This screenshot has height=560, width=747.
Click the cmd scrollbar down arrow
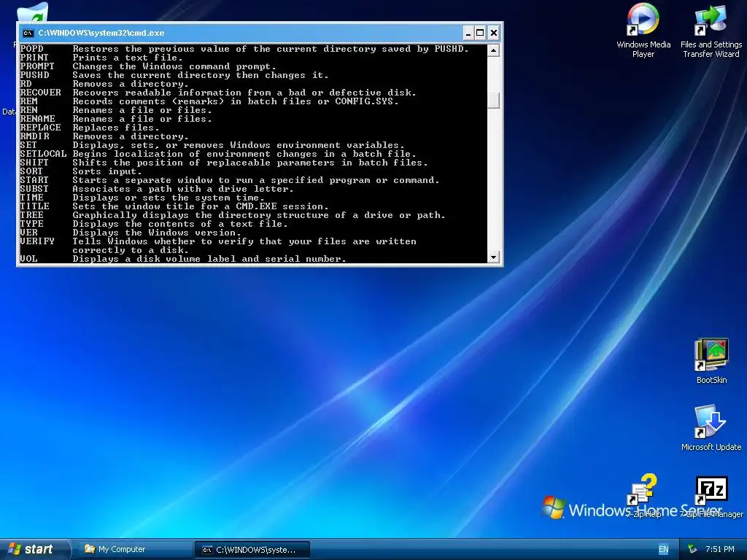(x=494, y=257)
